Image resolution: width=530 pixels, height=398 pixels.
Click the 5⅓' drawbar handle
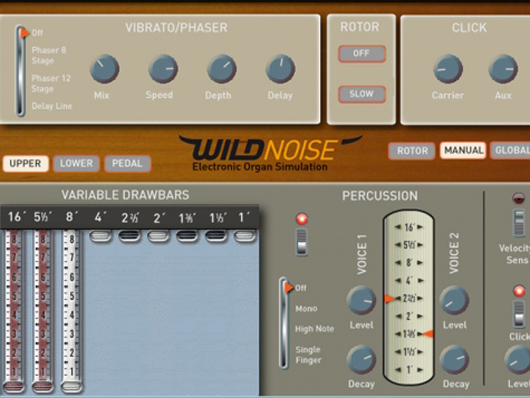click(x=43, y=386)
